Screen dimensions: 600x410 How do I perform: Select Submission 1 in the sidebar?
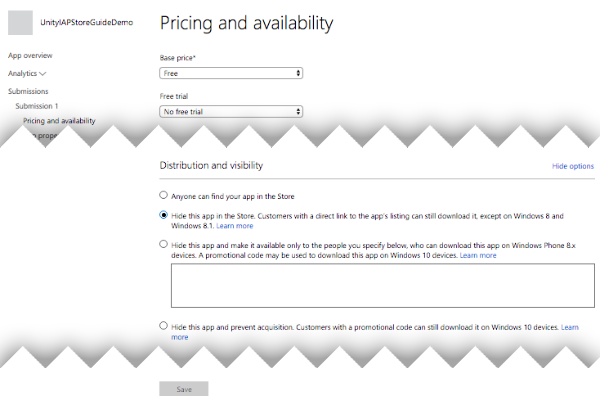37,106
